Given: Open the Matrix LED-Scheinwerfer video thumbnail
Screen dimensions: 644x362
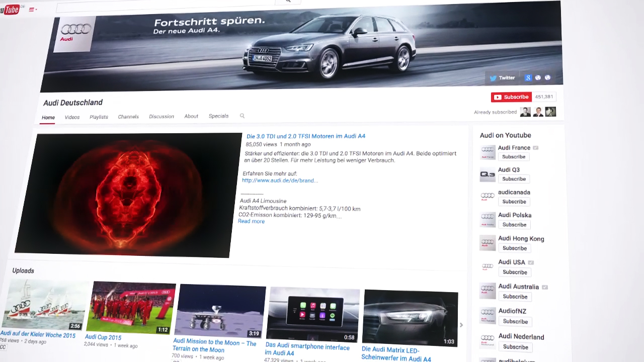Looking at the screenshot, I should tap(410, 318).
